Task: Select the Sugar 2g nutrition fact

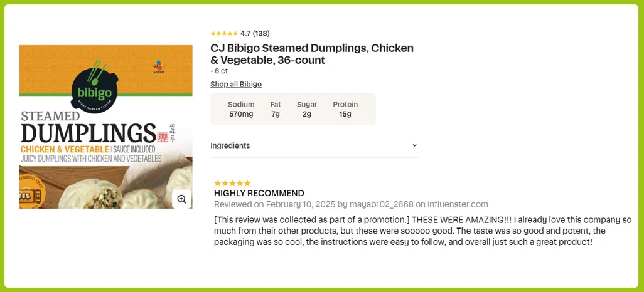Action: (307, 109)
